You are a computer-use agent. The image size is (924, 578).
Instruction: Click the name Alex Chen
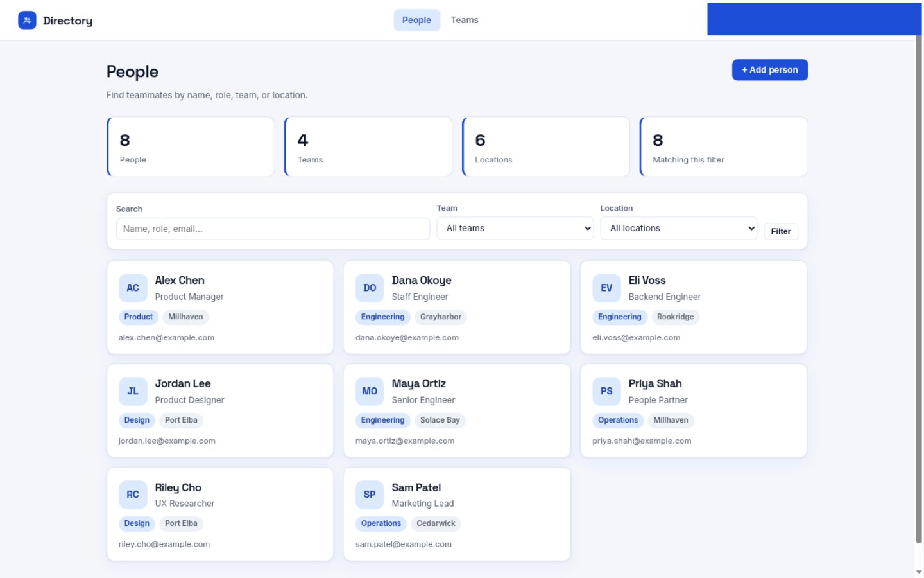pyautogui.click(x=180, y=280)
